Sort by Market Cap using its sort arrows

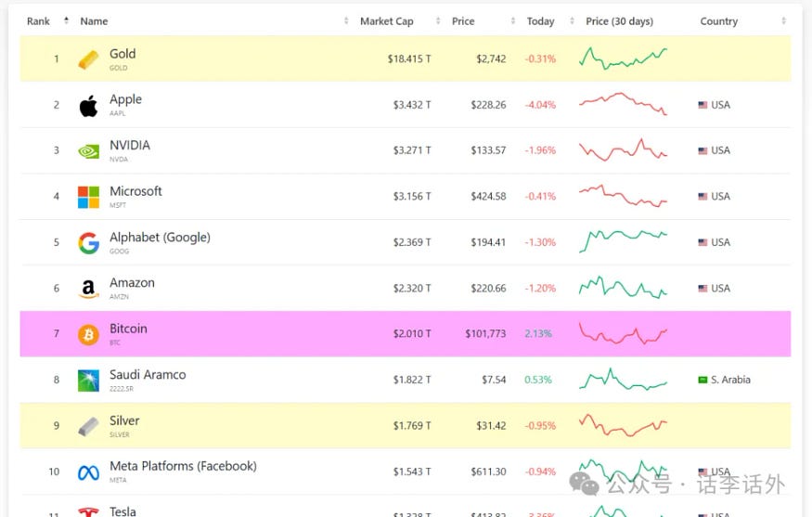(x=438, y=20)
